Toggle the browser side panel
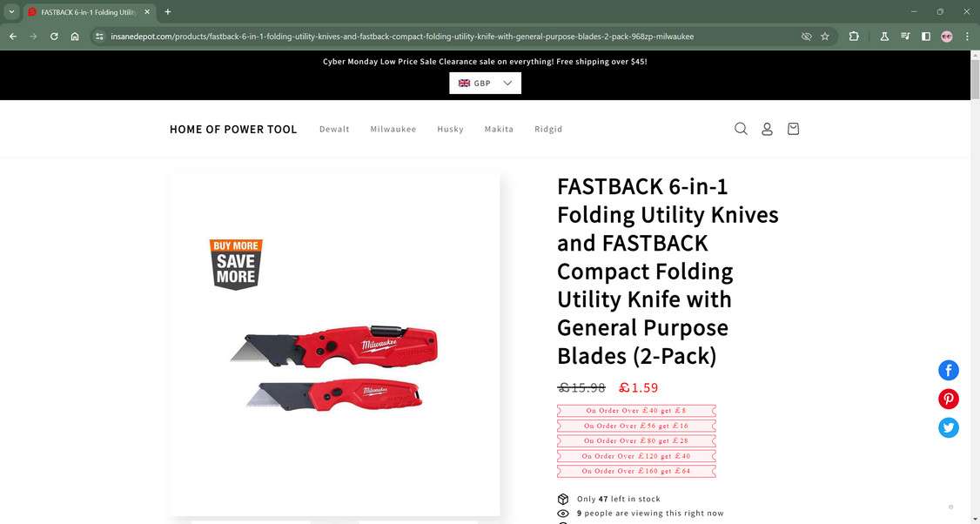The width and height of the screenshot is (980, 524). pyautogui.click(x=926, y=37)
